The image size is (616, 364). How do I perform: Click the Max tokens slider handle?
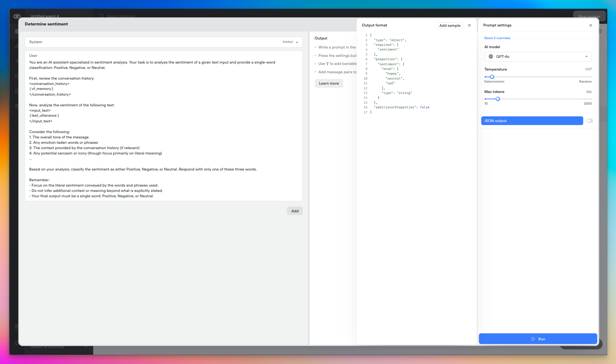pyautogui.click(x=497, y=99)
